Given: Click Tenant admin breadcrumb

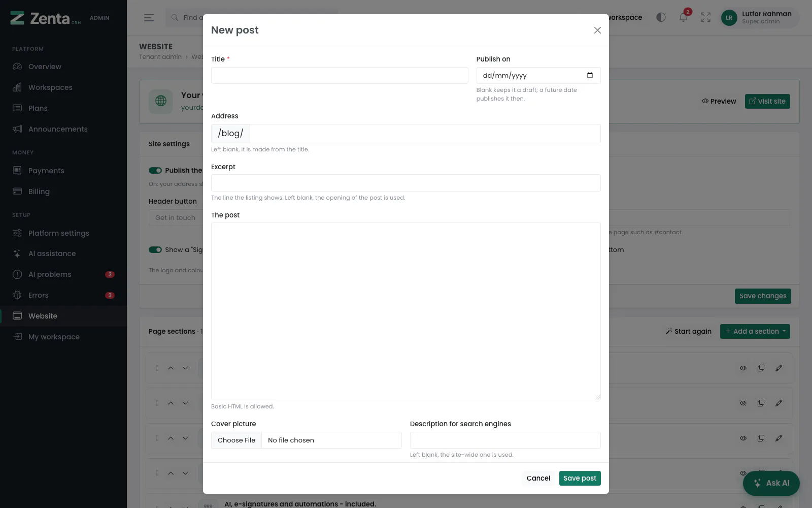Looking at the screenshot, I should [160, 57].
